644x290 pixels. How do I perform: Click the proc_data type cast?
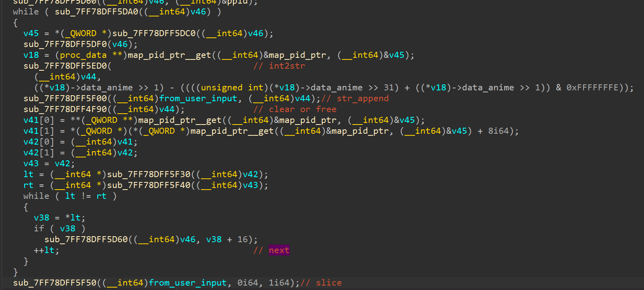83,55
